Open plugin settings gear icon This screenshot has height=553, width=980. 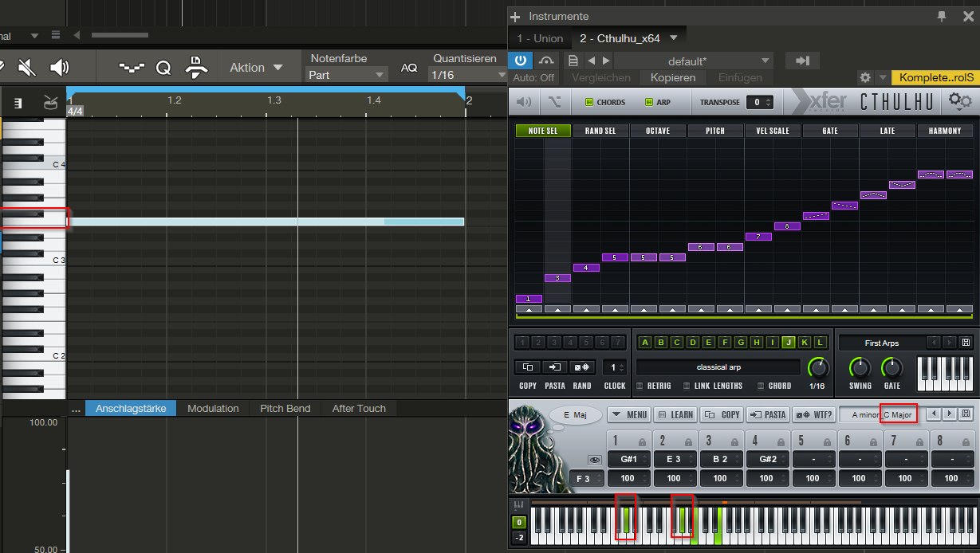tap(865, 77)
